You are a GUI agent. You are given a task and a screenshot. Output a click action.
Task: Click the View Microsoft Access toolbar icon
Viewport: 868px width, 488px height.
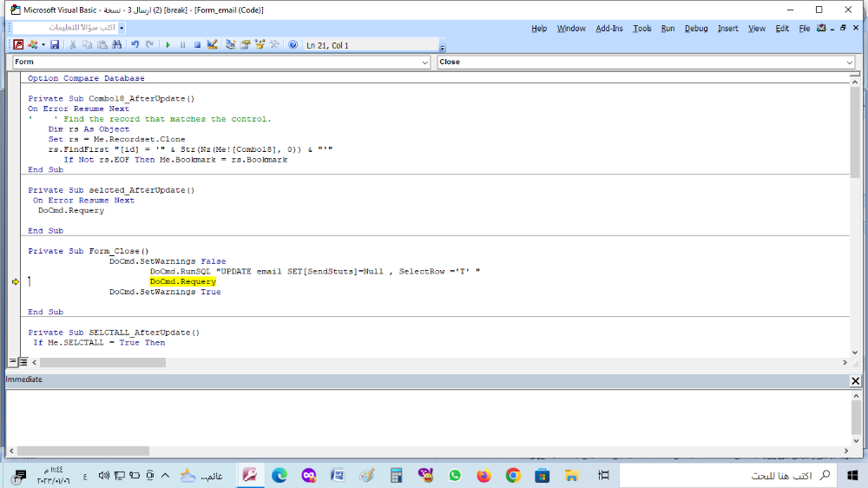(x=18, y=45)
